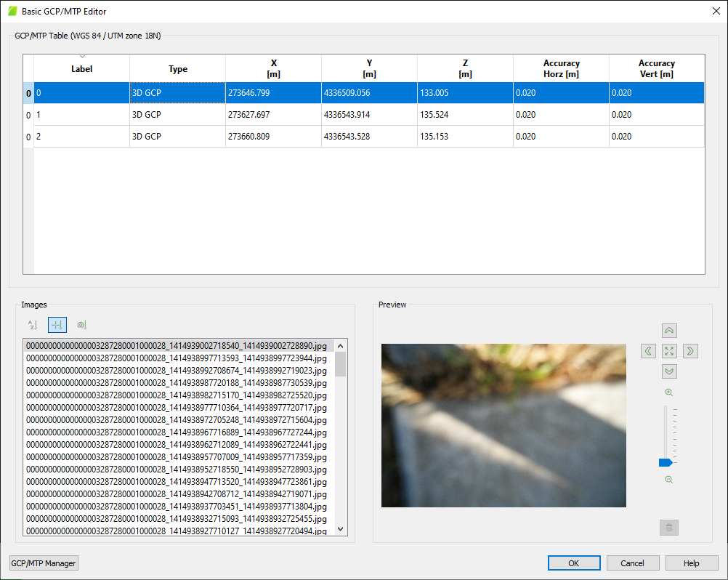Fit preview image to view

pos(669,351)
